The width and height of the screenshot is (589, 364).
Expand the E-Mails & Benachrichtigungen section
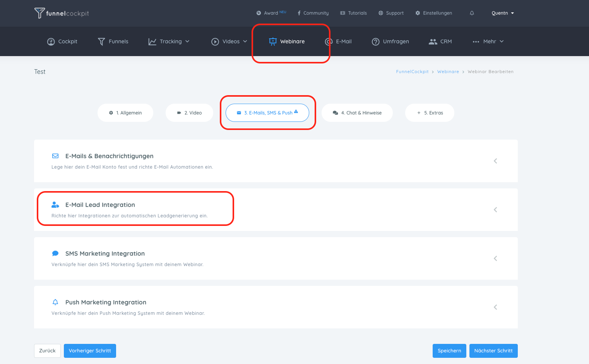495,161
